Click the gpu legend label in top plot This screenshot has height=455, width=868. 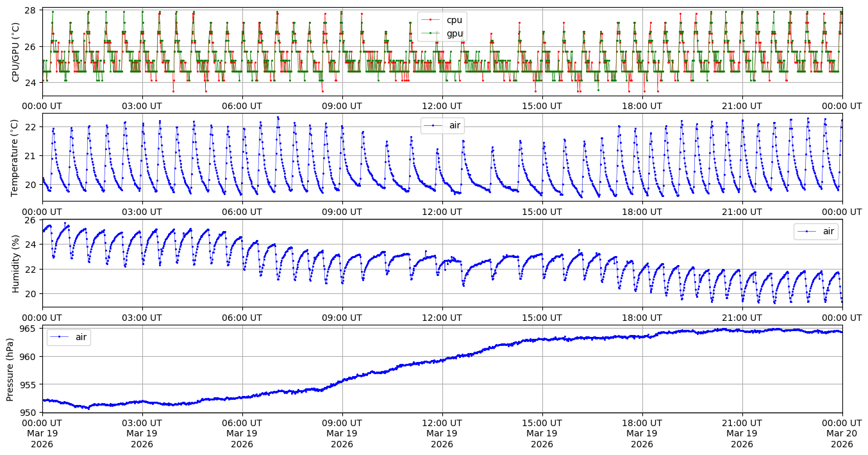click(x=455, y=33)
